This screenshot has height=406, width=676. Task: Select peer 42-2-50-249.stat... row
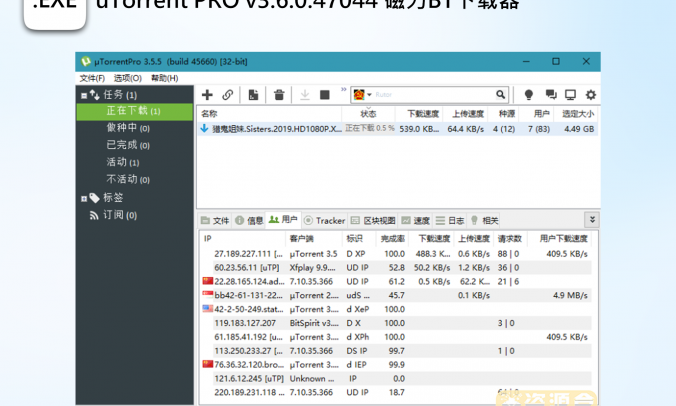coord(397,309)
